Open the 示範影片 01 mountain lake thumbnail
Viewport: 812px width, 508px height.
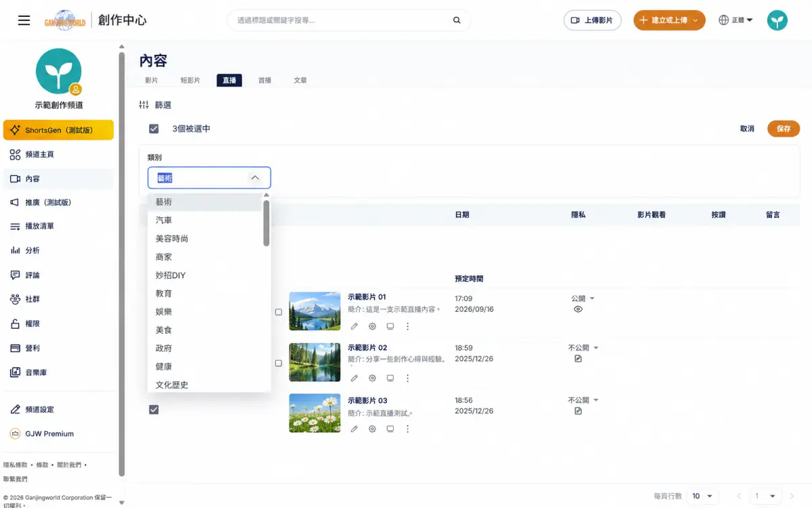coord(315,311)
